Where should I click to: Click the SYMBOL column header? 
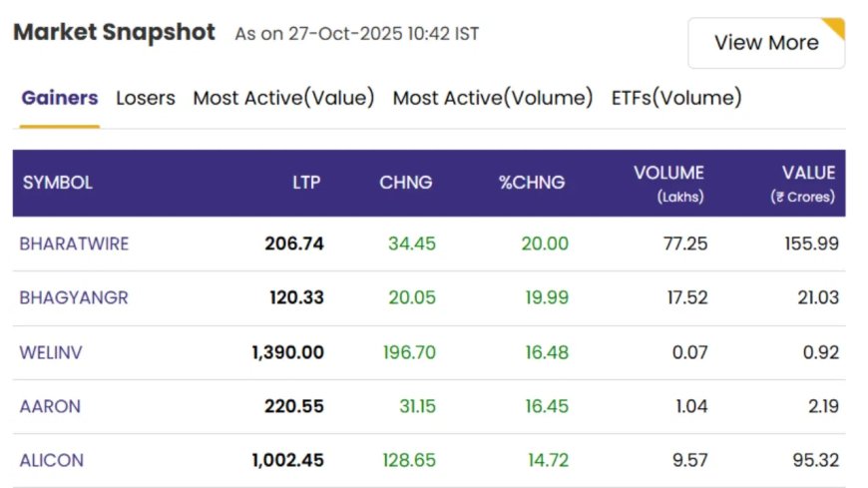58,183
